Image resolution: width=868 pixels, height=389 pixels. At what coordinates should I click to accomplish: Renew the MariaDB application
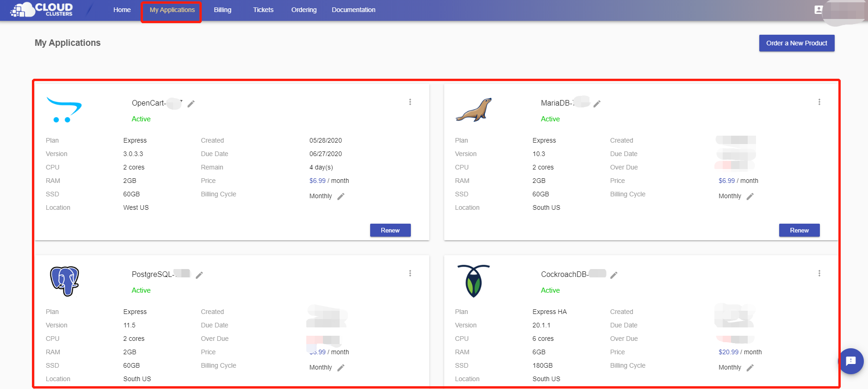[799, 230]
